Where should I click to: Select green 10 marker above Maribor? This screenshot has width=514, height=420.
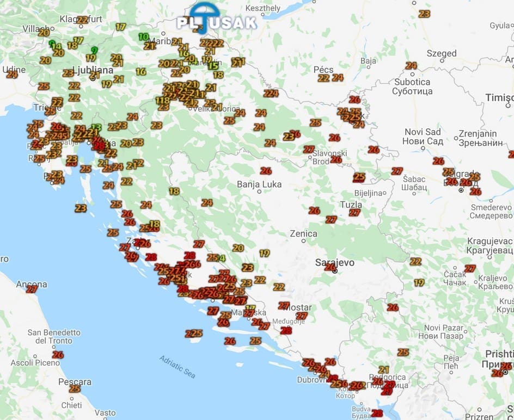[143, 37]
